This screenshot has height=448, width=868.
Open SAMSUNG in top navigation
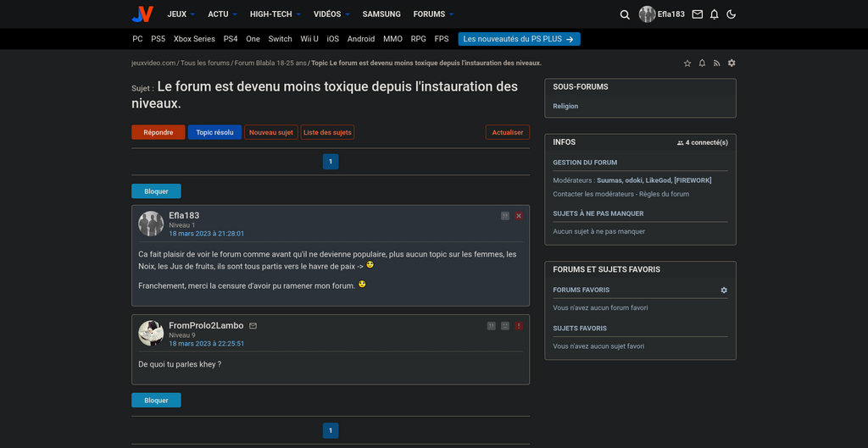[381, 14]
